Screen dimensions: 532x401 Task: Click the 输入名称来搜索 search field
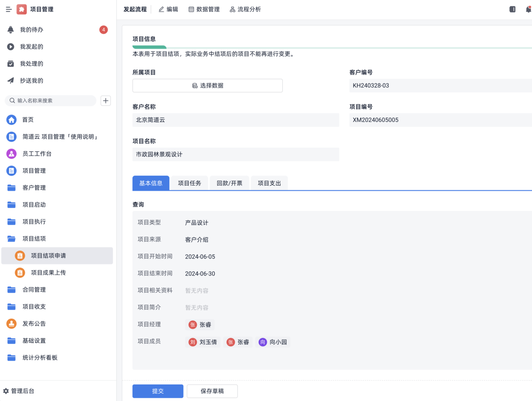(x=53, y=101)
